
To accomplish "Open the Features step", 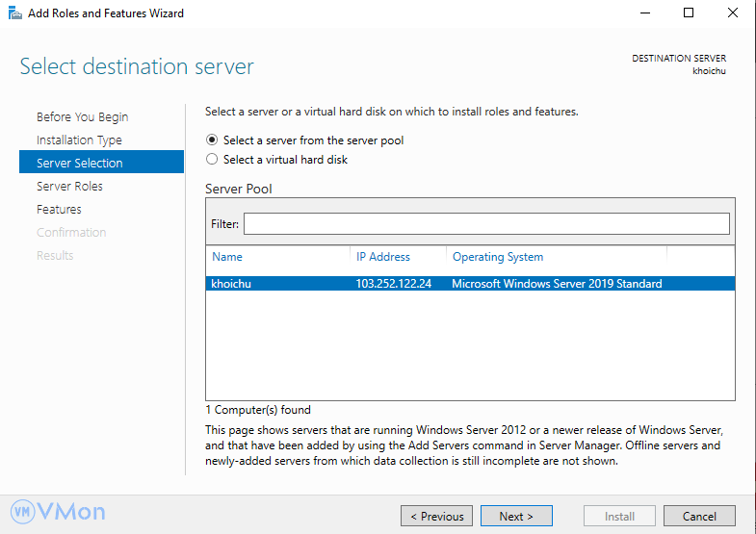I will tap(59, 210).
